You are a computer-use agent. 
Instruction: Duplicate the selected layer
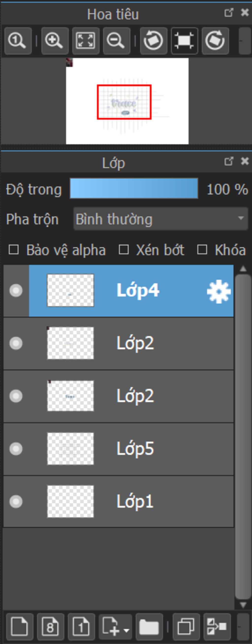(x=186, y=626)
